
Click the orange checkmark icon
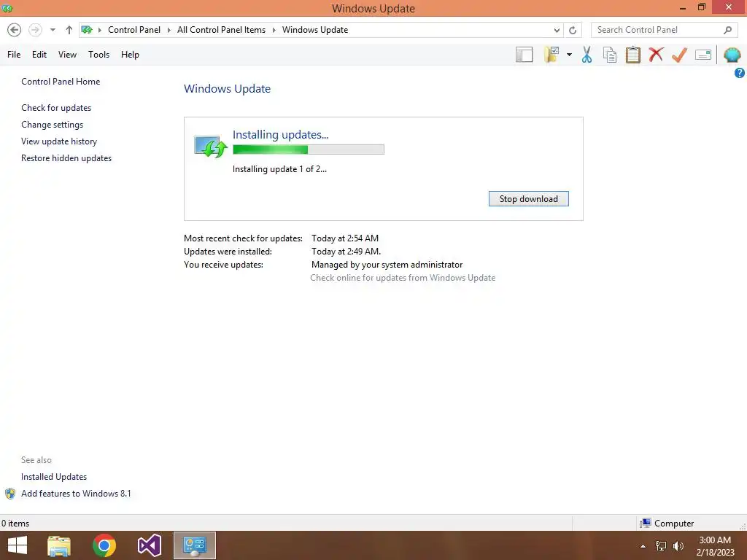point(679,55)
